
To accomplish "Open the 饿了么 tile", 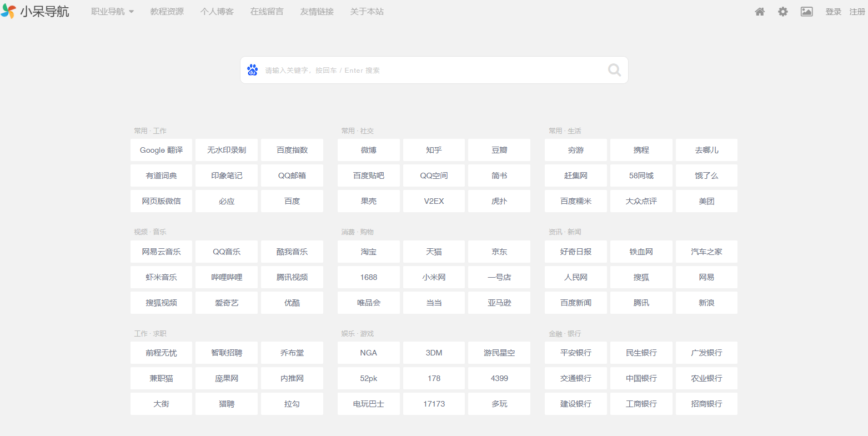I will [706, 176].
